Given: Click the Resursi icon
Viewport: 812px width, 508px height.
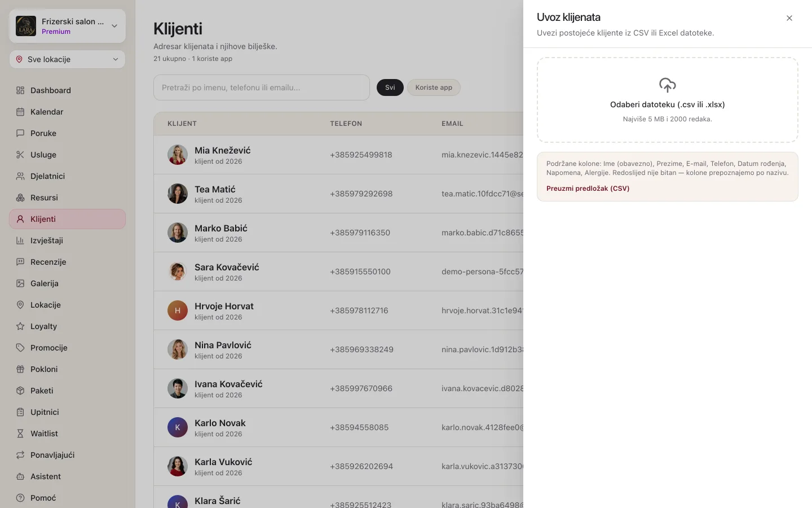Looking at the screenshot, I should pos(20,198).
